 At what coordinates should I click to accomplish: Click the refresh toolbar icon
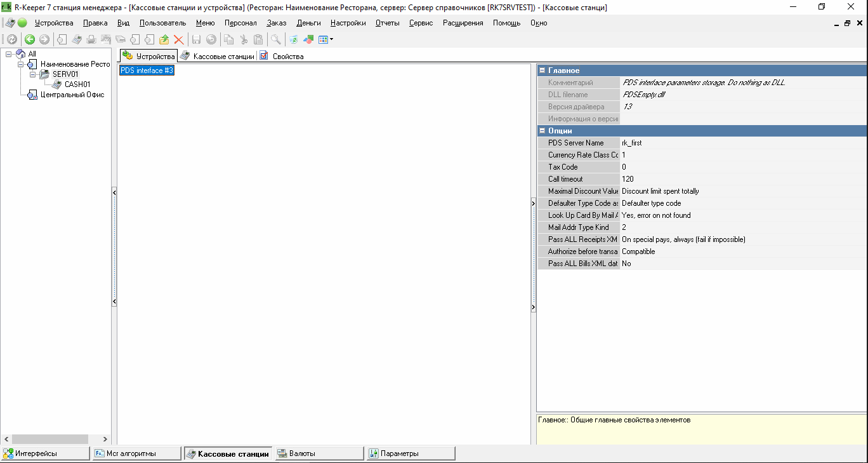click(x=12, y=39)
